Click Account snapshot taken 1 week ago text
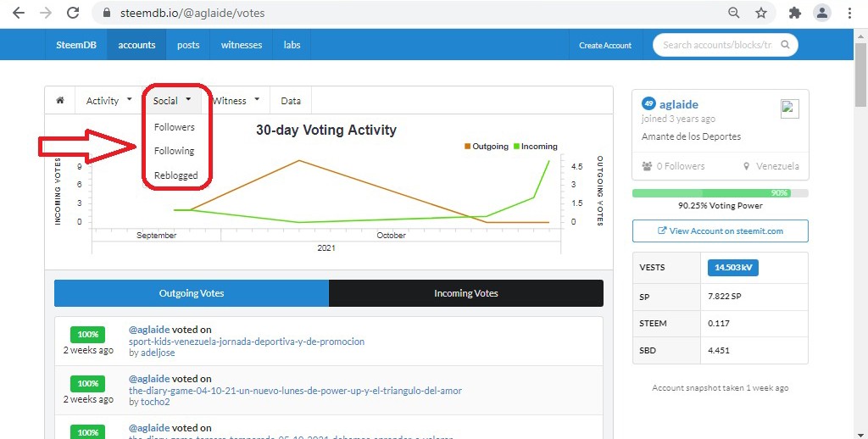 click(721, 388)
